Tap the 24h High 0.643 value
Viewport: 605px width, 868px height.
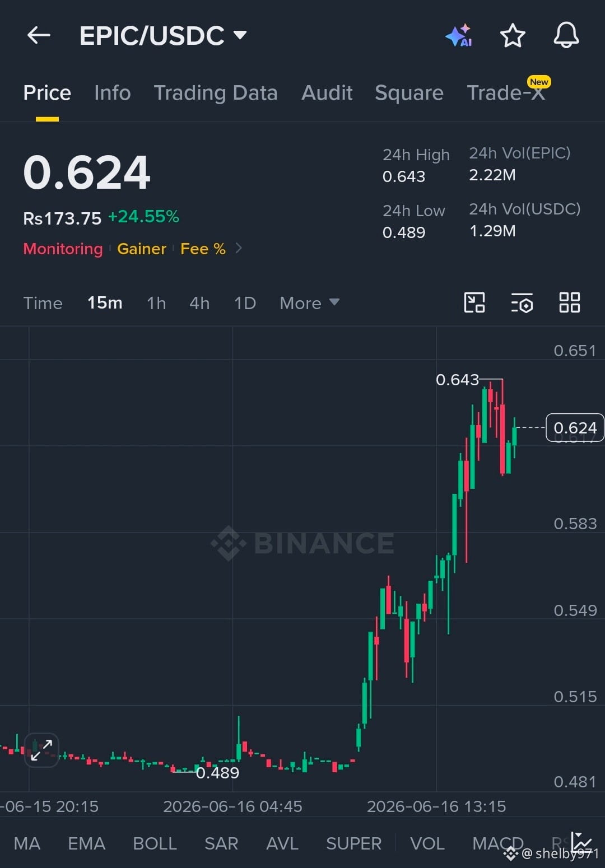coord(404,176)
